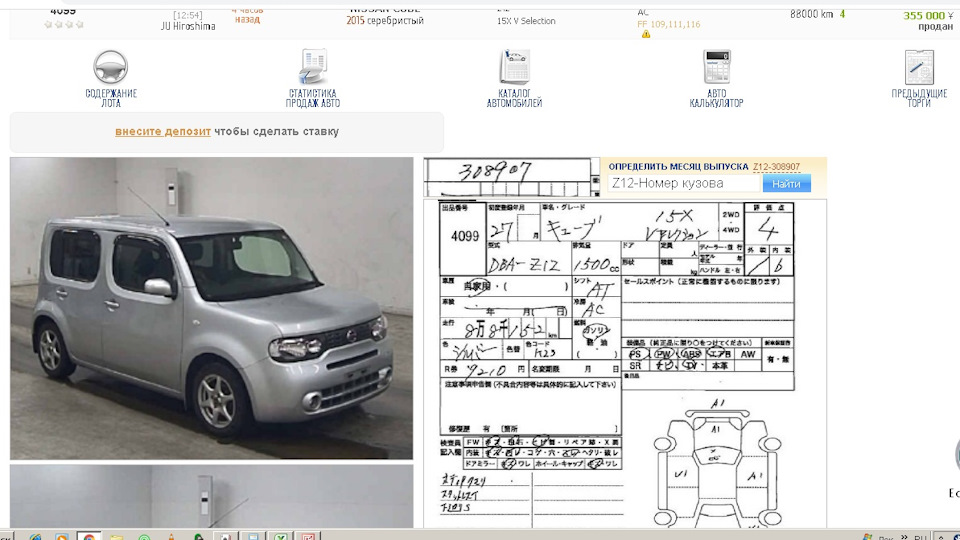The image size is (960, 540).
Task: Open the second car photo below
Action: [x=211, y=496]
